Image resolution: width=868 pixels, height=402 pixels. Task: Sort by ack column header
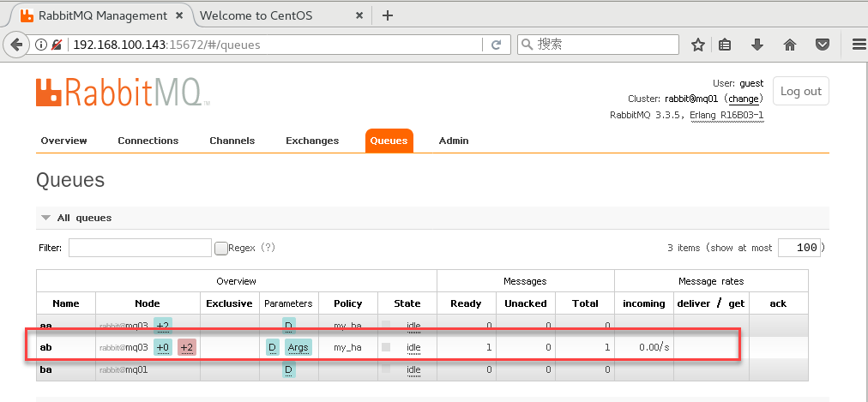(x=778, y=303)
